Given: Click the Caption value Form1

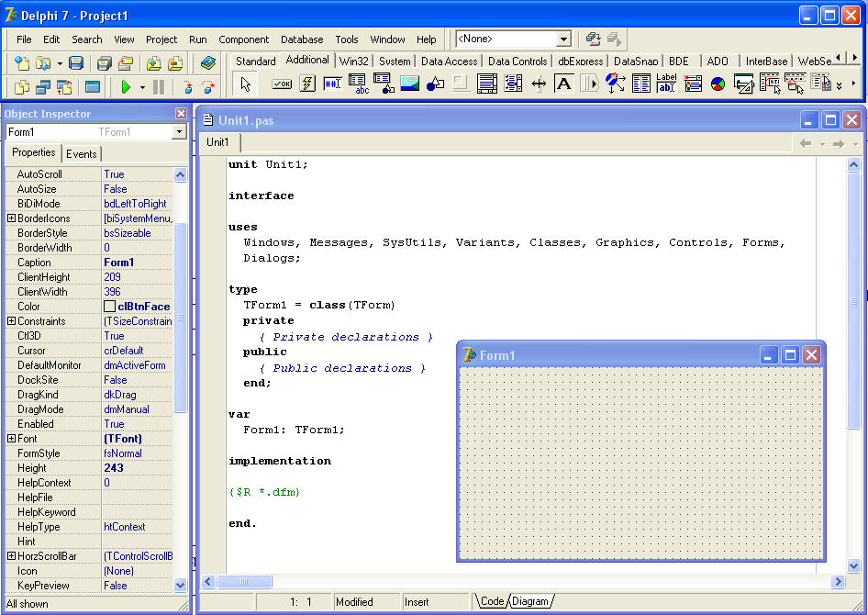Looking at the screenshot, I should (x=119, y=263).
